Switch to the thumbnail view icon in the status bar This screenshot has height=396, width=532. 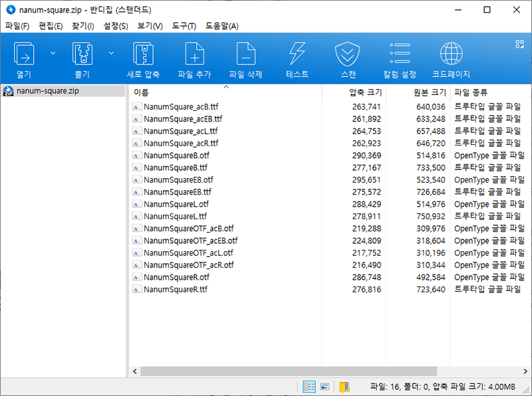325,387
